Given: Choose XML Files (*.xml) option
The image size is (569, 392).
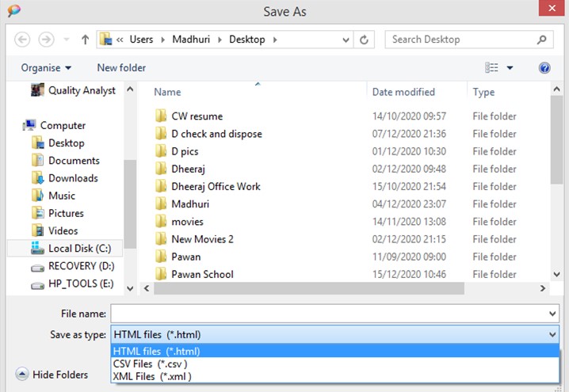Looking at the screenshot, I should pyautogui.click(x=334, y=376).
